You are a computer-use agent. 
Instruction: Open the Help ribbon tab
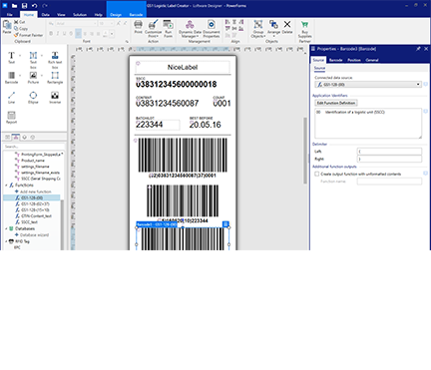[x=98, y=15]
